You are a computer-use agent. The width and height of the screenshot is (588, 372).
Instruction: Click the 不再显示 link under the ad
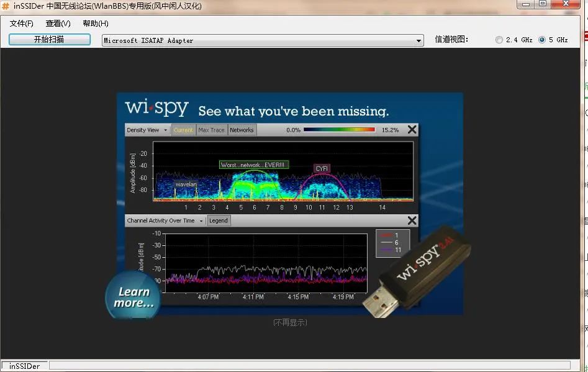pyautogui.click(x=290, y=322)
